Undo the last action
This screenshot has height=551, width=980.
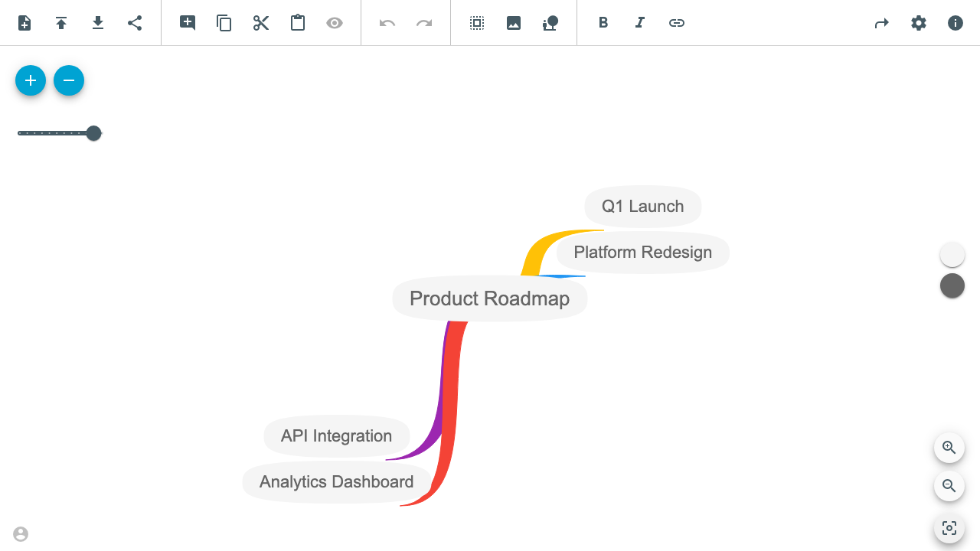click(387, 23)
